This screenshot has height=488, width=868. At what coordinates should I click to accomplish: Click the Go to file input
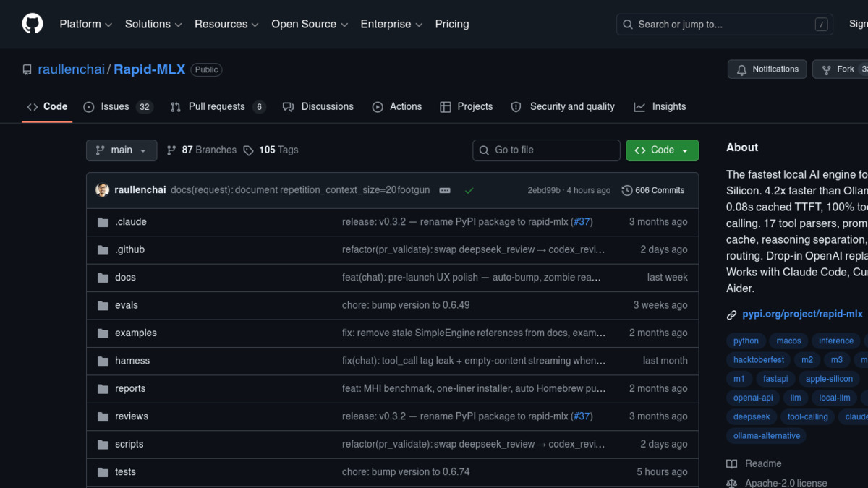tap(547, 150)
